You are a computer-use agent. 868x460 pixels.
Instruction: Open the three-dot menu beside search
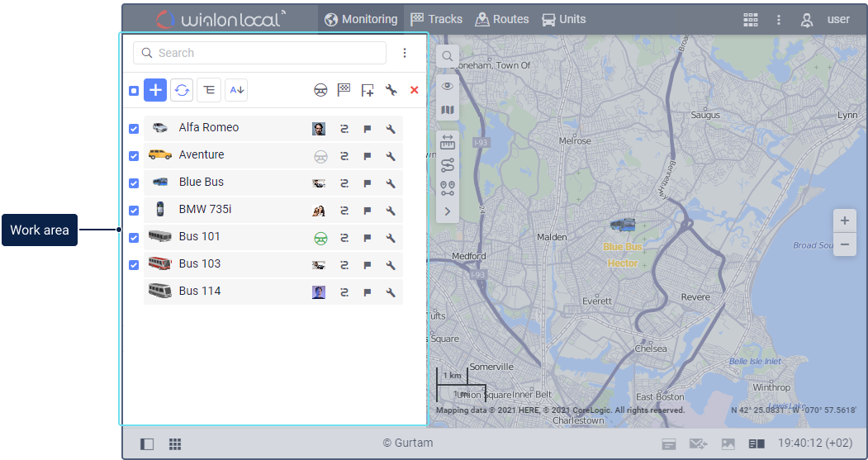tap(405, 53)
